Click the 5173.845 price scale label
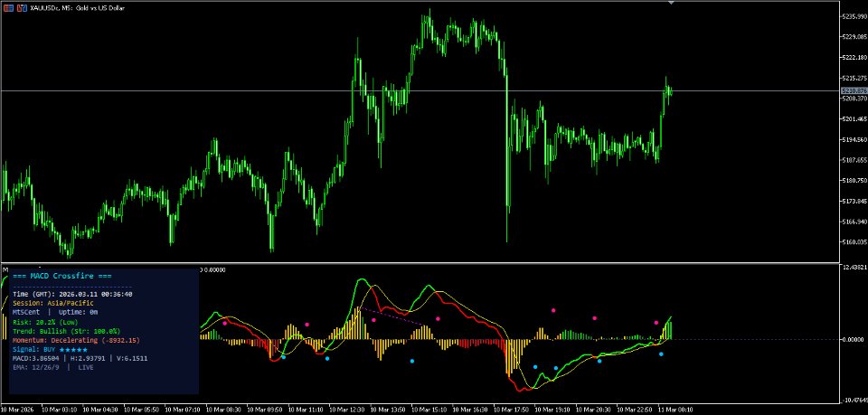 point(853,201)
